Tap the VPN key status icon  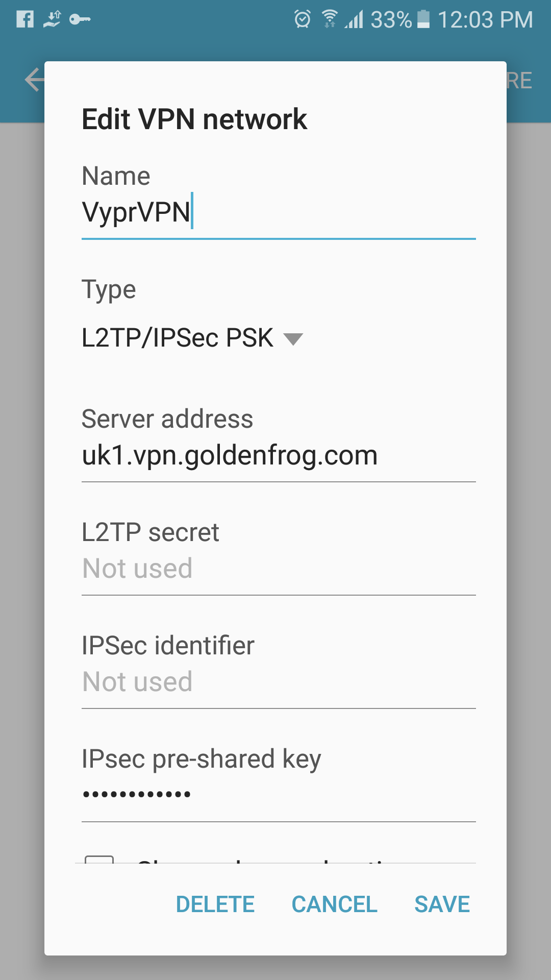pos(80,19)
